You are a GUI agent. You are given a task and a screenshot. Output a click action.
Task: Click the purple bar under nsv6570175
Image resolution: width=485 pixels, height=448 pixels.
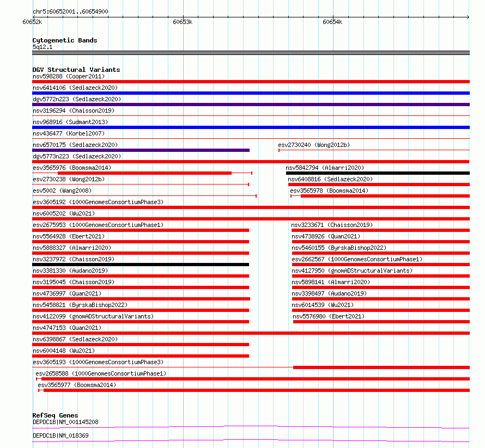[141, 150]
